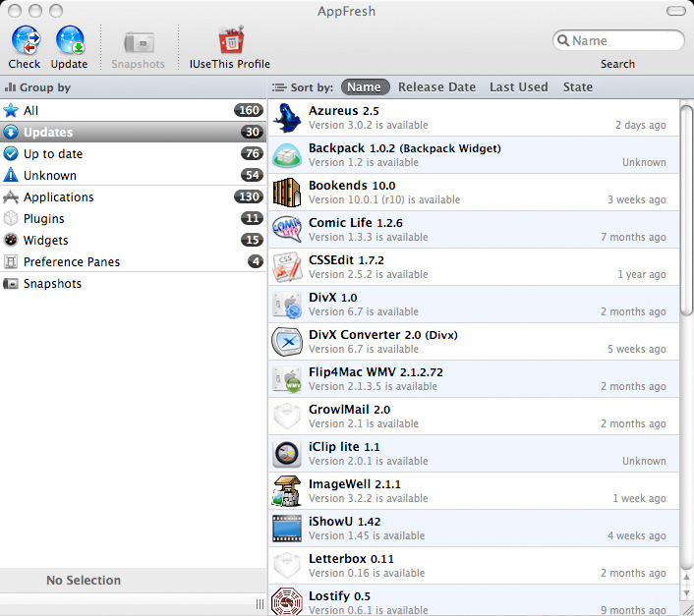Click the 160 count badge for All

249,110
